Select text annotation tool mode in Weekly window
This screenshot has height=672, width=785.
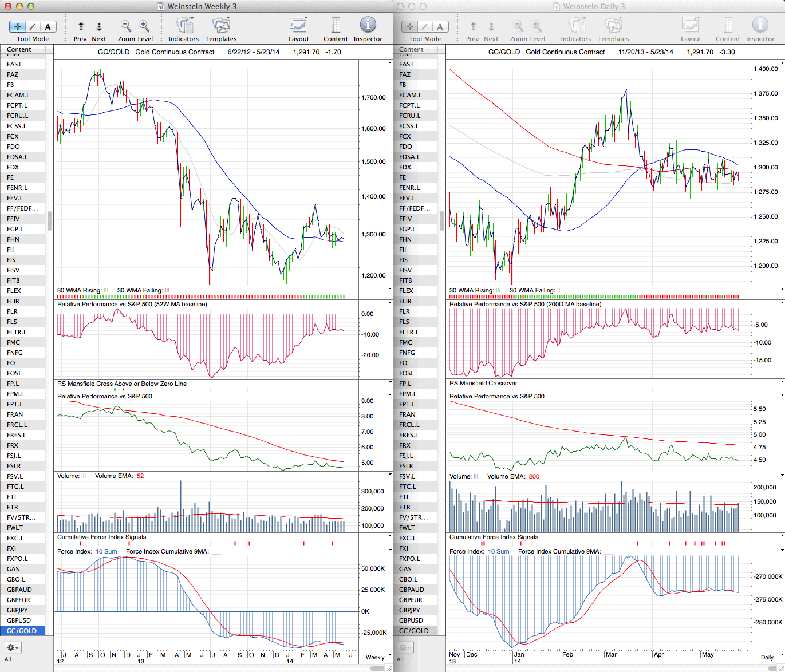tap(48, 27)
